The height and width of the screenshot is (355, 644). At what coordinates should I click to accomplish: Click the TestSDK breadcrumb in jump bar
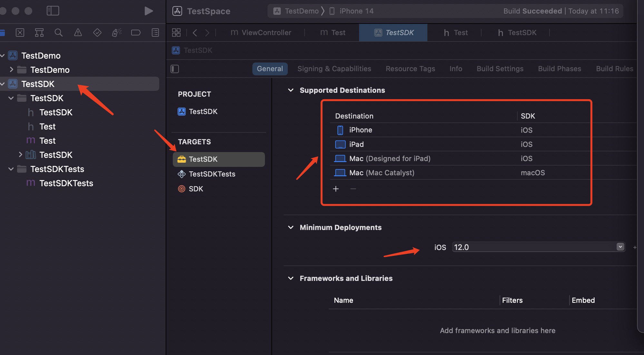[192, 51]
